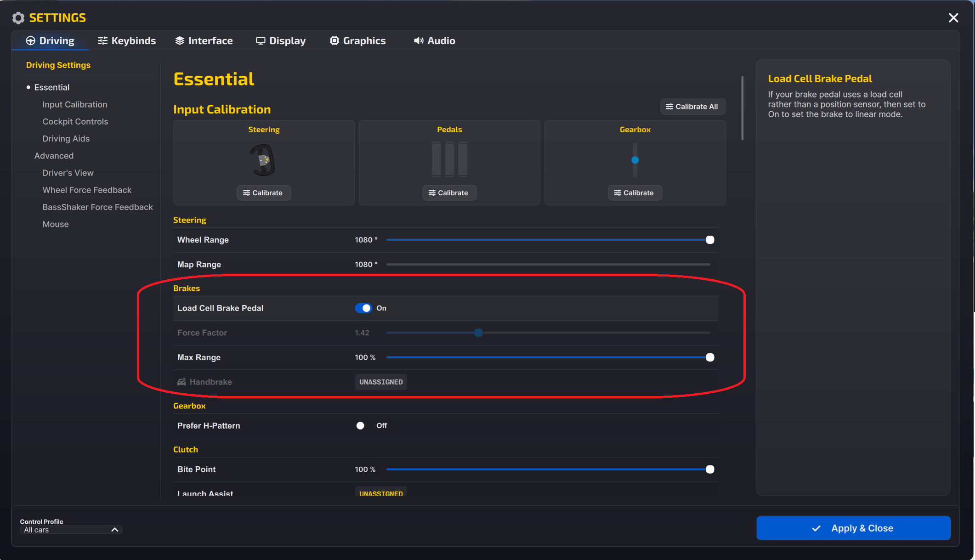Click Apply & Close button
The image size is (975, 560).
(x=853, y=528)
